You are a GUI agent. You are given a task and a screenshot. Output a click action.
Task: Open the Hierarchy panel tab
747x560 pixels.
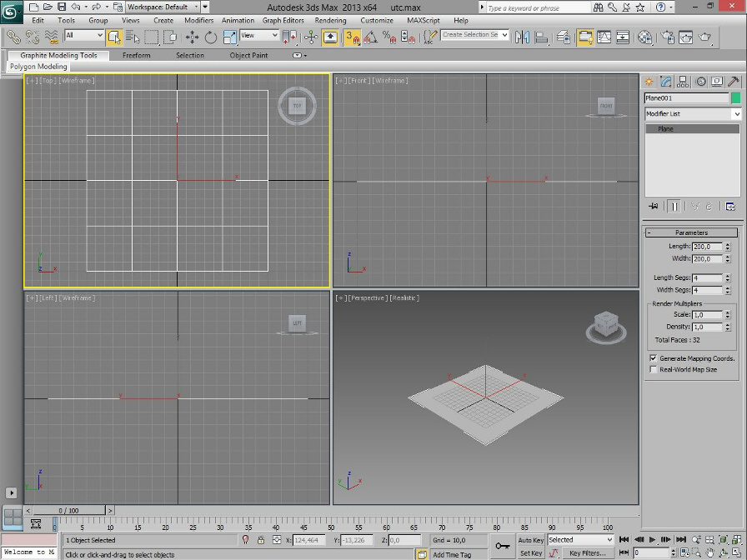(x=683, y=82)
